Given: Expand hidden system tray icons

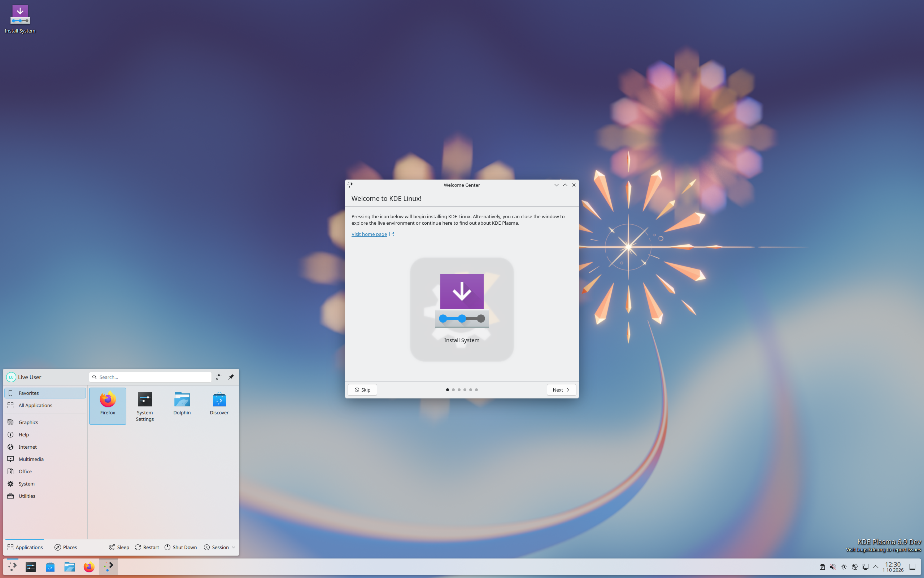Looking at the screenshot, I should (876, 567).
